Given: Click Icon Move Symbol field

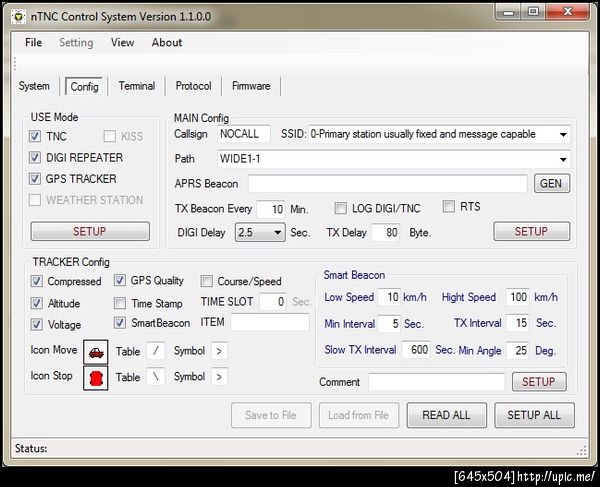Looking at the screenshot, I should (x=219, y=351).
